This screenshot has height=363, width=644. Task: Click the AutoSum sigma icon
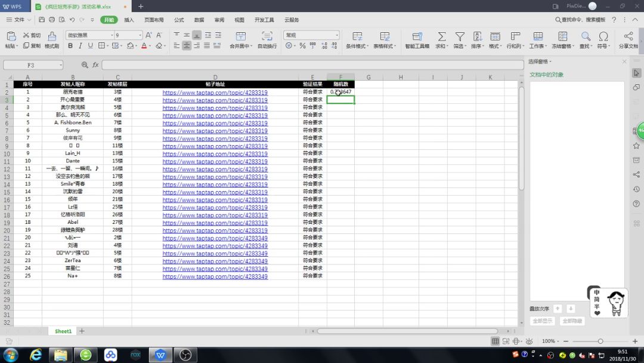[x=441, y=36]
